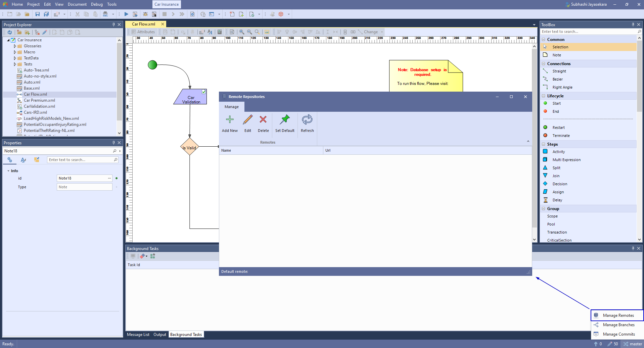The width and height of the screenshot is (644, 348).
Task: Pick the Delay hourglass step
Action: point(557,200)
